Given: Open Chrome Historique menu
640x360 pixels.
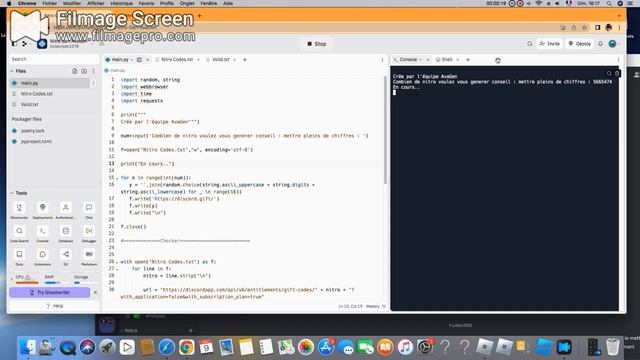Looking at the screenshot, I should (121, 3).
